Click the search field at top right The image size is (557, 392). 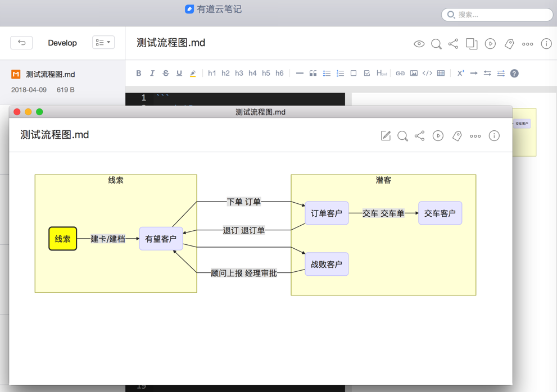click(497, 15)
